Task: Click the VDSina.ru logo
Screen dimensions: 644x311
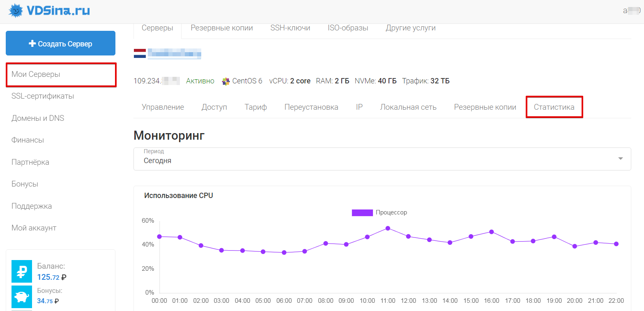Action: click(x=49, y=10)
